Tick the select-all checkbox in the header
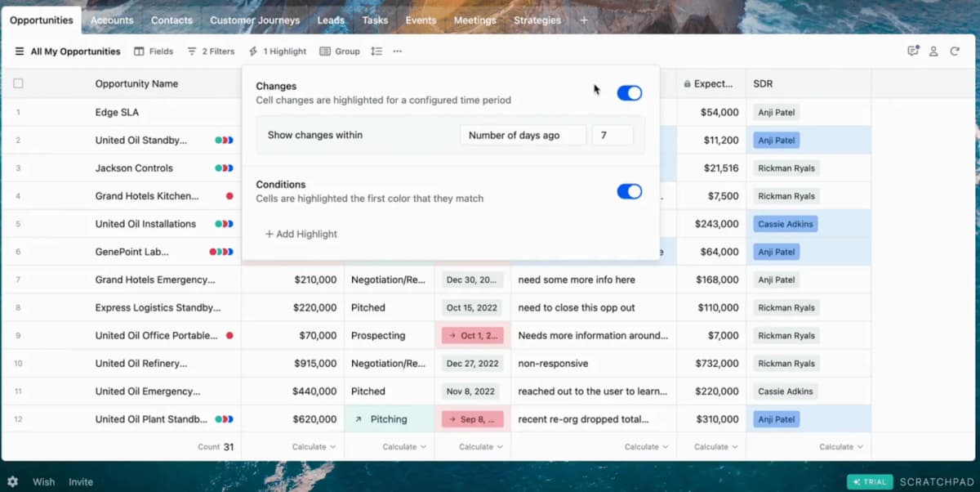This screenshot has height=492, width=980. [x=18, y=83]
